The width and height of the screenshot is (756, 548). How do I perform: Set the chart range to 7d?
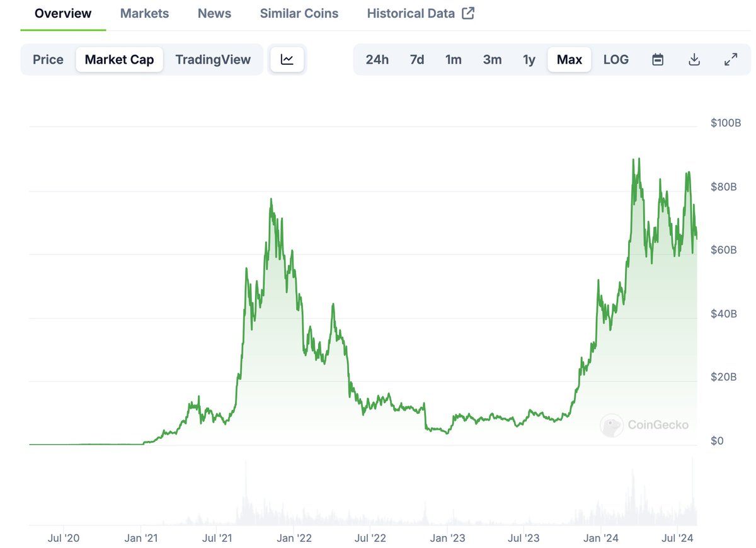pyautogui.click(x=417, y=60)
